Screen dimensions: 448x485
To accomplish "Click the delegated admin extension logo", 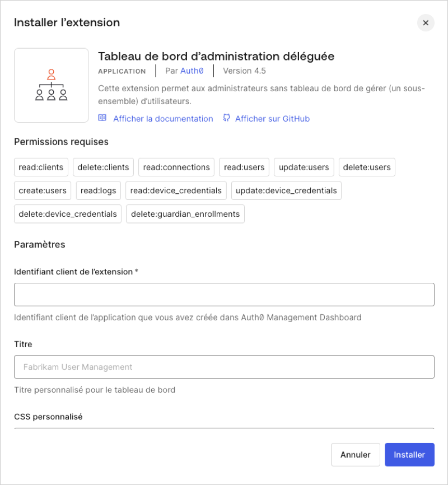I will tap(51, 85).
